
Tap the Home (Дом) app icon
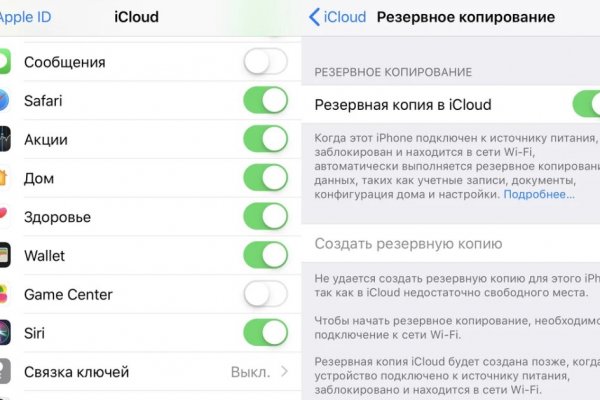click(4, 178)
